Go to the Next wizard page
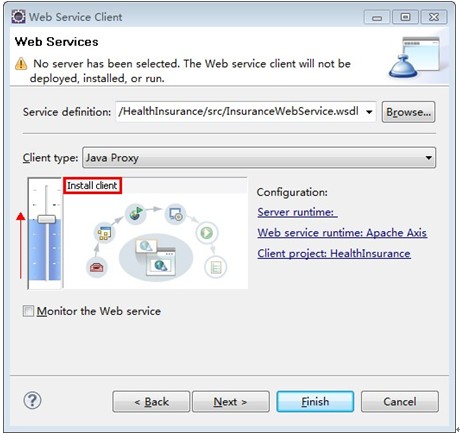The height and width of the screenshot is (436, 460). 231,402
